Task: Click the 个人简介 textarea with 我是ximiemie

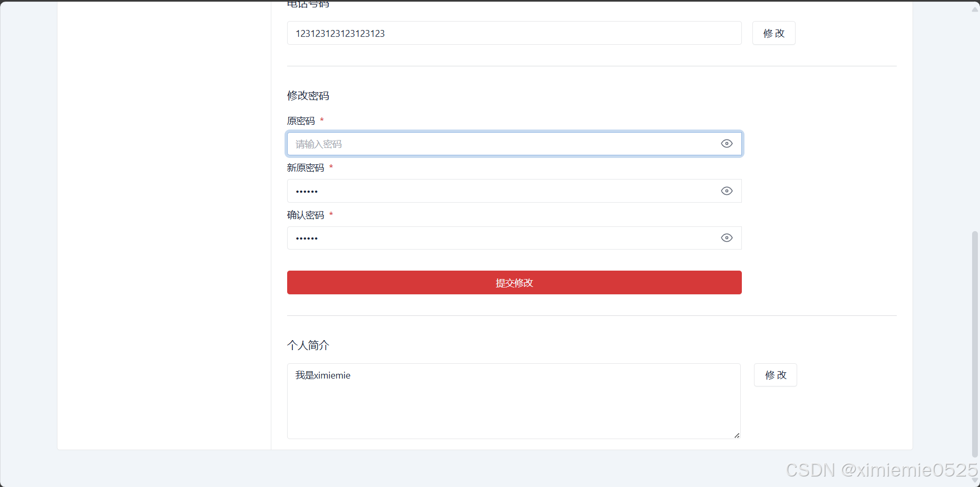Action: pos(514,401)
